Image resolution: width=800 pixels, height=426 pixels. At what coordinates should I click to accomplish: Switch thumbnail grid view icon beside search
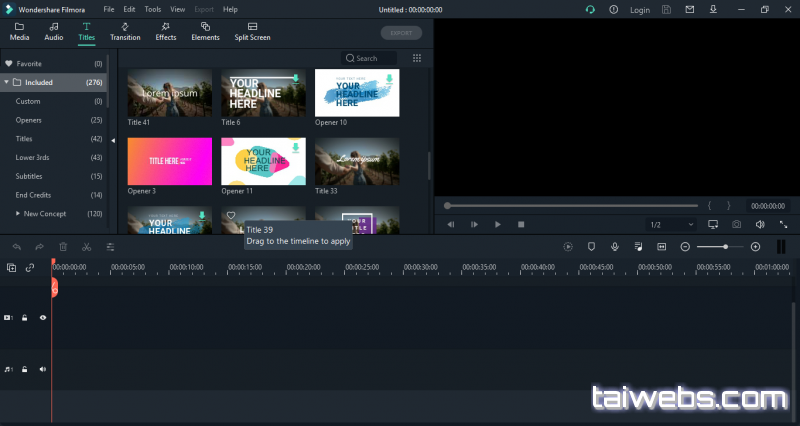(x=417, y=58)
